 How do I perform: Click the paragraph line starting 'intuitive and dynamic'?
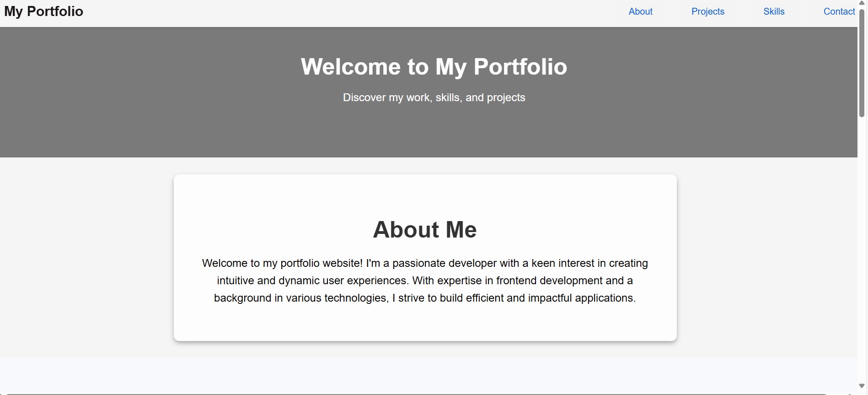424,281
